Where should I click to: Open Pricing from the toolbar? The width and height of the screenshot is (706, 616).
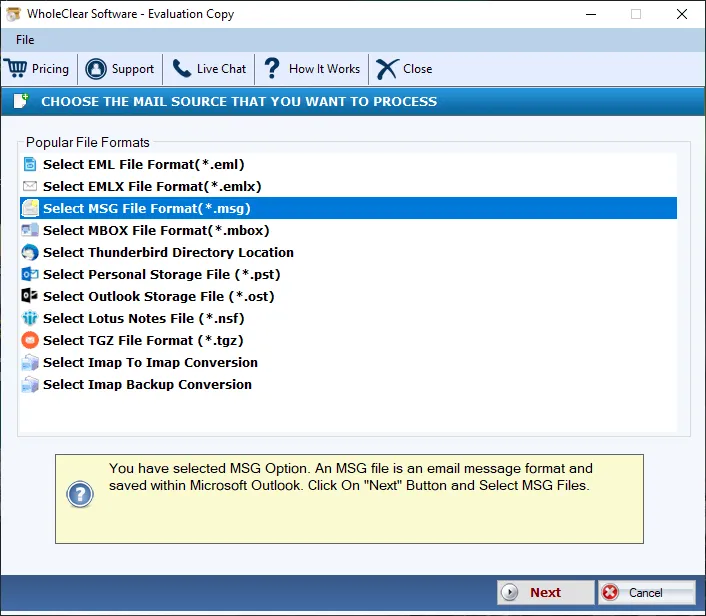50,69
